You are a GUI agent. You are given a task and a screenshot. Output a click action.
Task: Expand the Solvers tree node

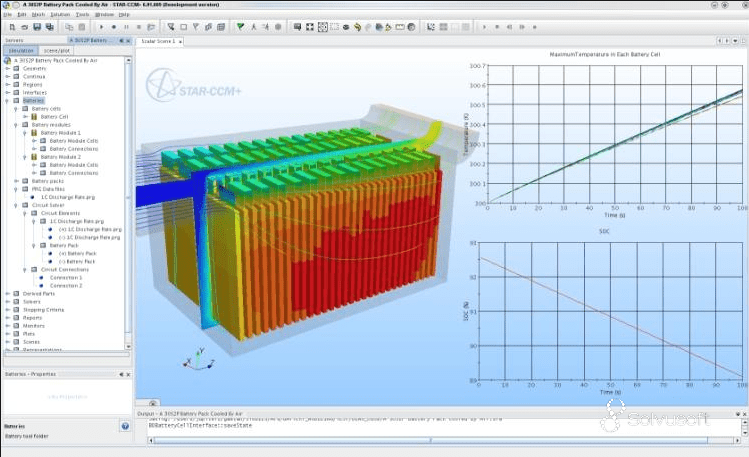[x=8, y=302]
